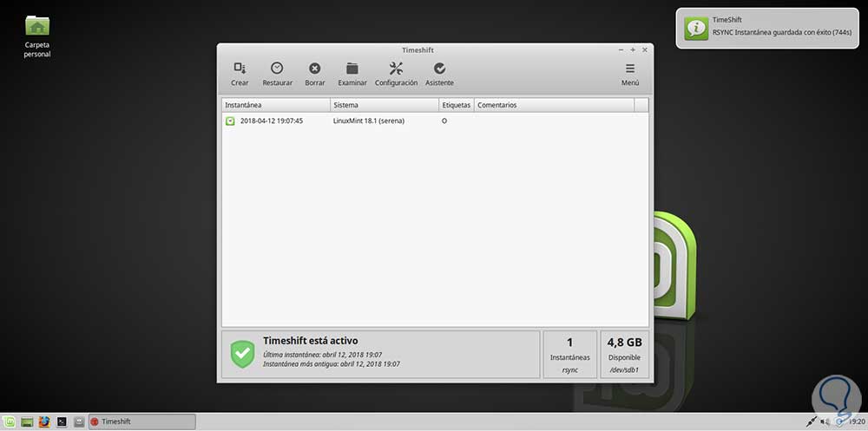The width and height of the screenshot is (868, 431).
Task: Click the 'O' tag in Etiquetas column
Action: click(444, 121)
